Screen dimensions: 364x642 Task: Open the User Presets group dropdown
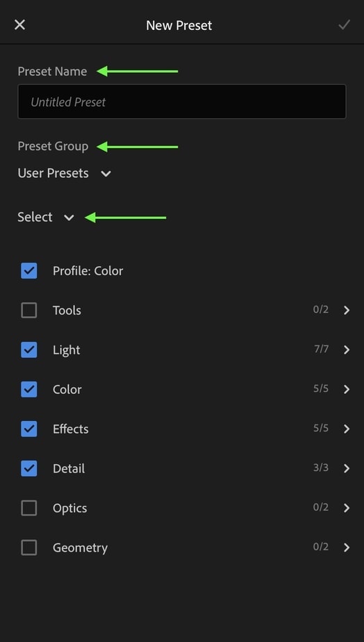65,173
